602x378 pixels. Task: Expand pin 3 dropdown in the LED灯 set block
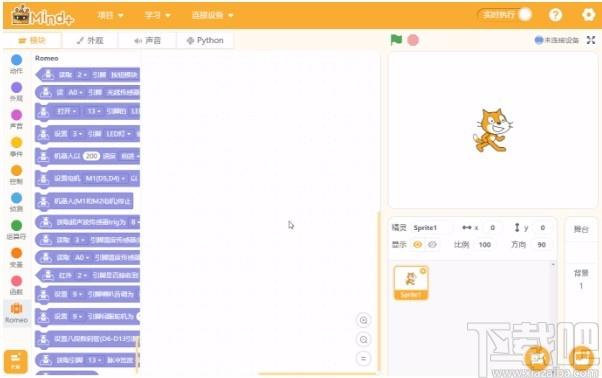78,134
